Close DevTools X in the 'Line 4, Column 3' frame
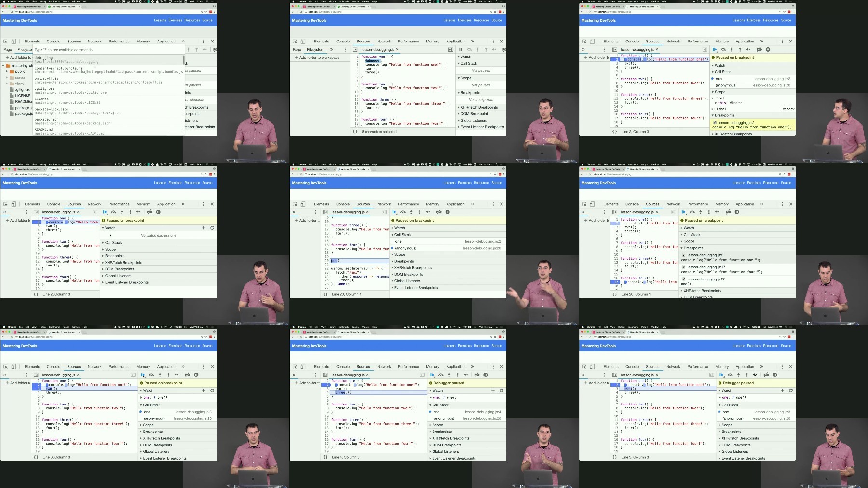The width and height of the screenshot is (868, 488). 502,367
